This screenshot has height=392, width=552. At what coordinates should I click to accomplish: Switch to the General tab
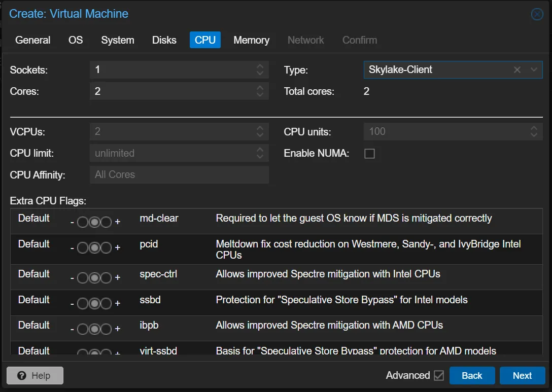pos(32,40)
